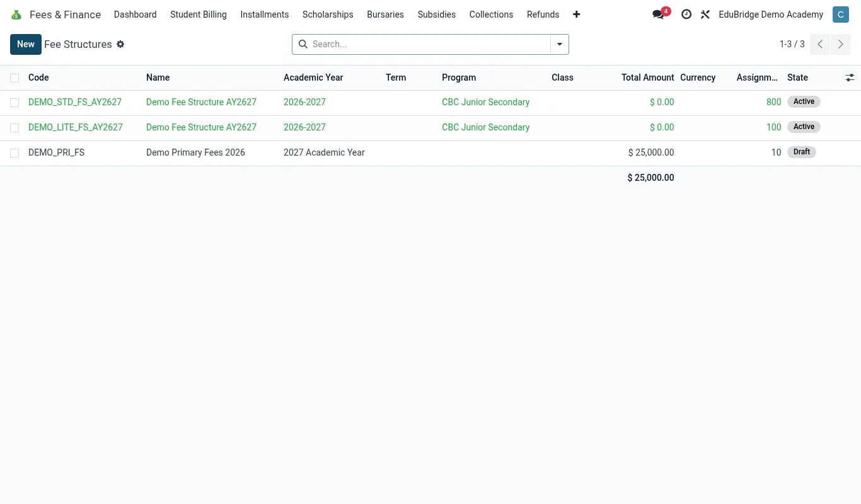Click 2026-2027 in DEMO_LITE_FS_AY2627 row

click(304, 127)
